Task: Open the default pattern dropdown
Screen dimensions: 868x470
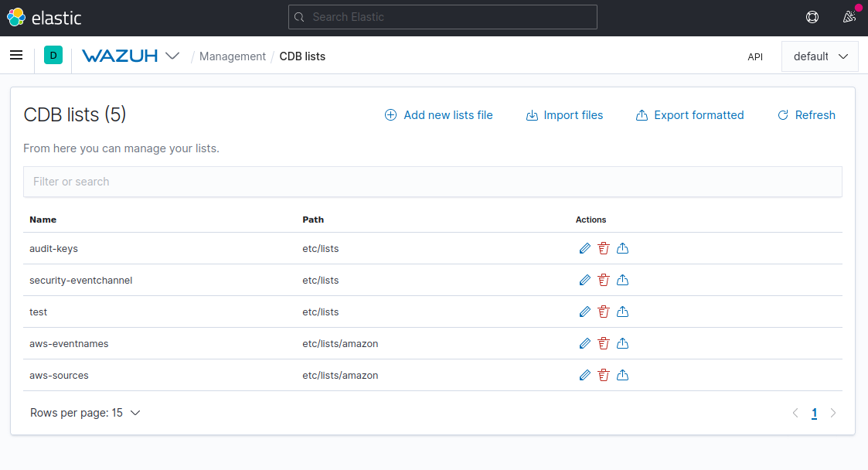Action: [819, 56]
